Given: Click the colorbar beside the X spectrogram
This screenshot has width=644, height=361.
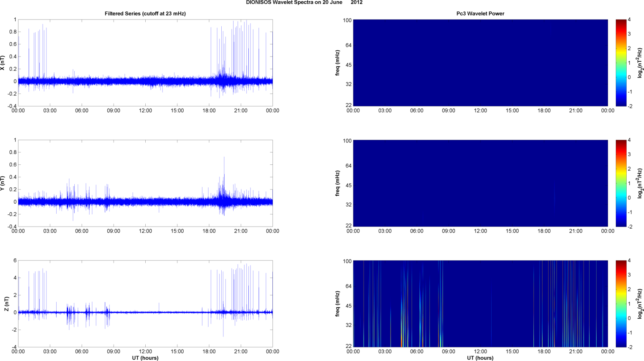Looking at the screenshot, I should pyautogui.click(x=621, y=63).
